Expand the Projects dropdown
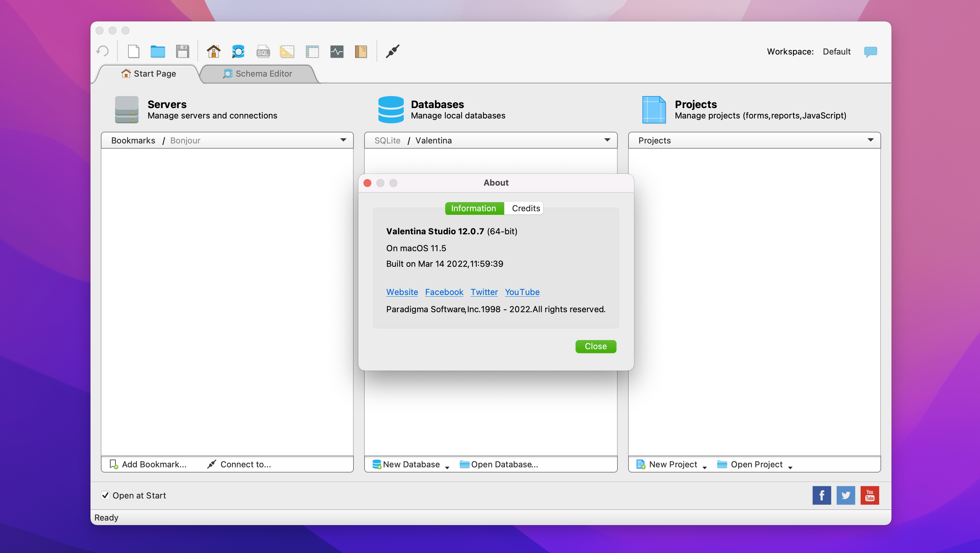Viewport: 980px width, 553px height. (x=871, y=140)
